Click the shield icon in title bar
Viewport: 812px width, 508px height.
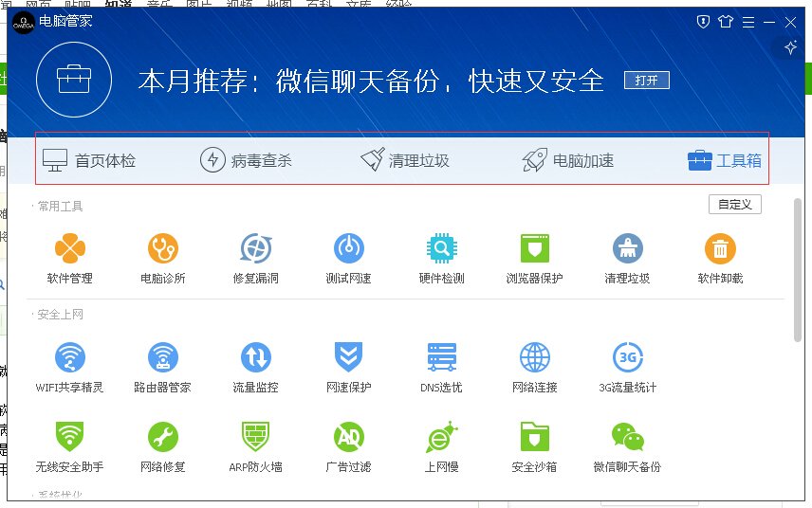pyautogui.click(x=703, y=22)
